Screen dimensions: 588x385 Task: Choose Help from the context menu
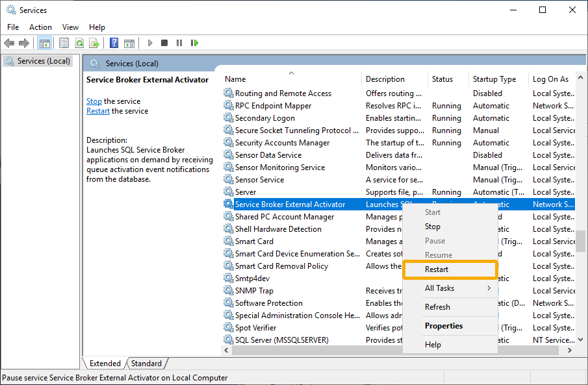450,345
